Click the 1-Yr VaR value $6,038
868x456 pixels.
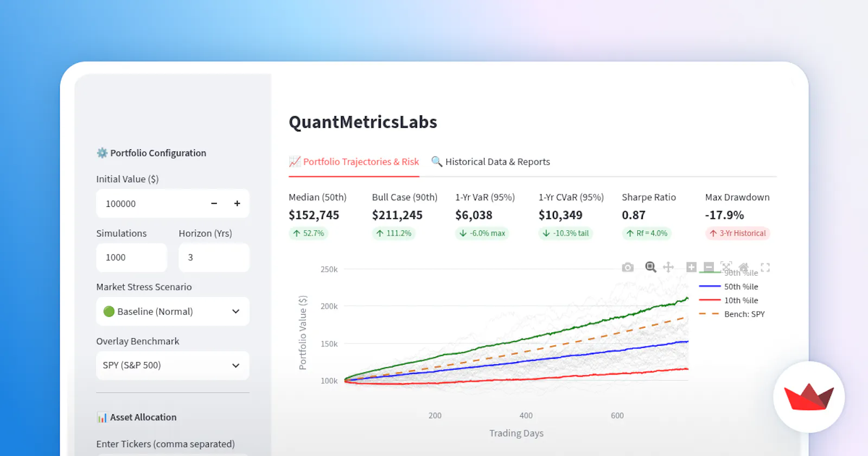coord(474,215)
